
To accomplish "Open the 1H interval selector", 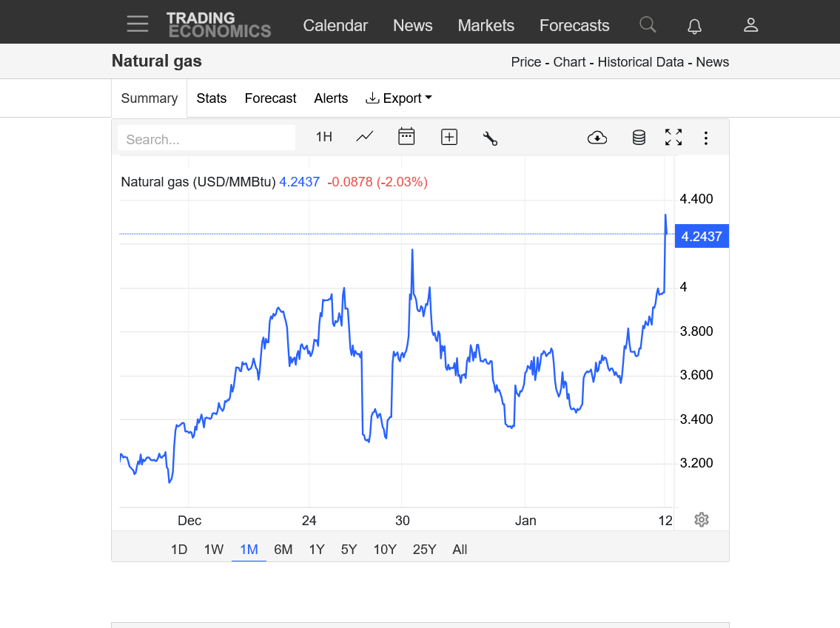I will (x=324, y=137).
